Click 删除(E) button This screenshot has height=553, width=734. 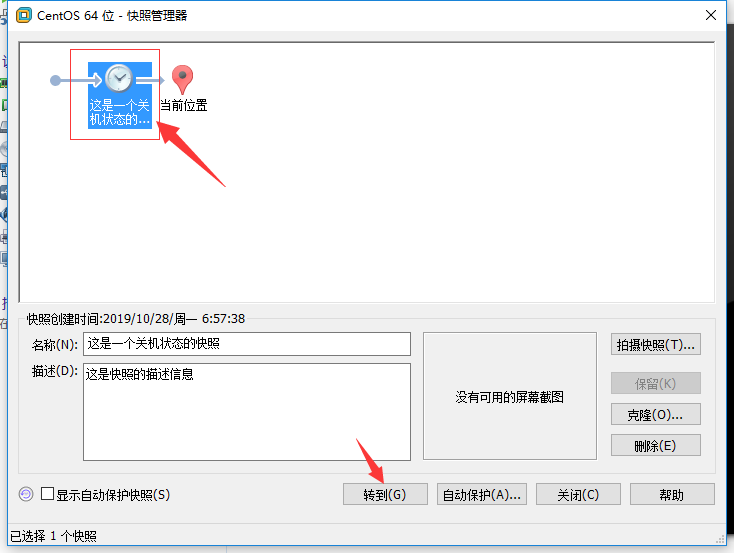pyautogui.click(x=655, y=445)
